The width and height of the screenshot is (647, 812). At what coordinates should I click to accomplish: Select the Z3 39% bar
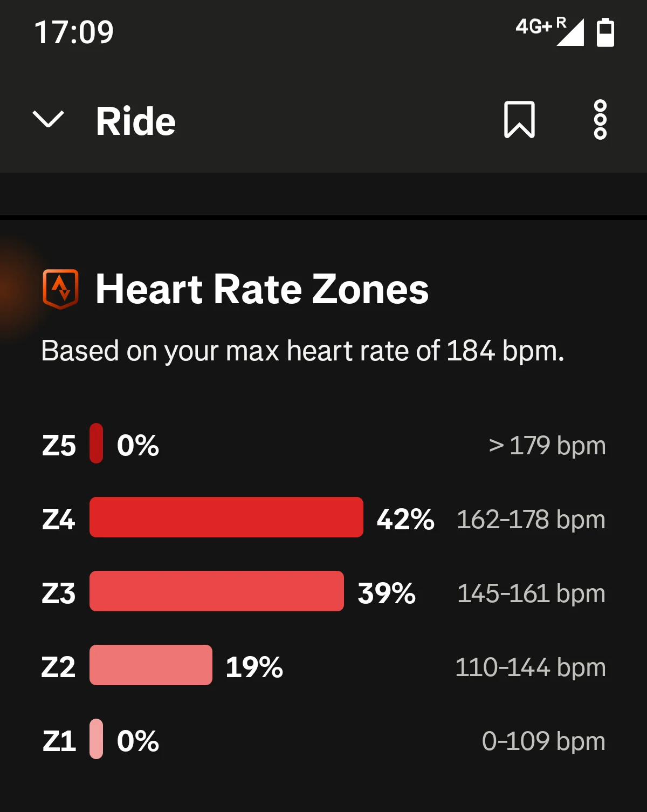(x=217, y=591)
